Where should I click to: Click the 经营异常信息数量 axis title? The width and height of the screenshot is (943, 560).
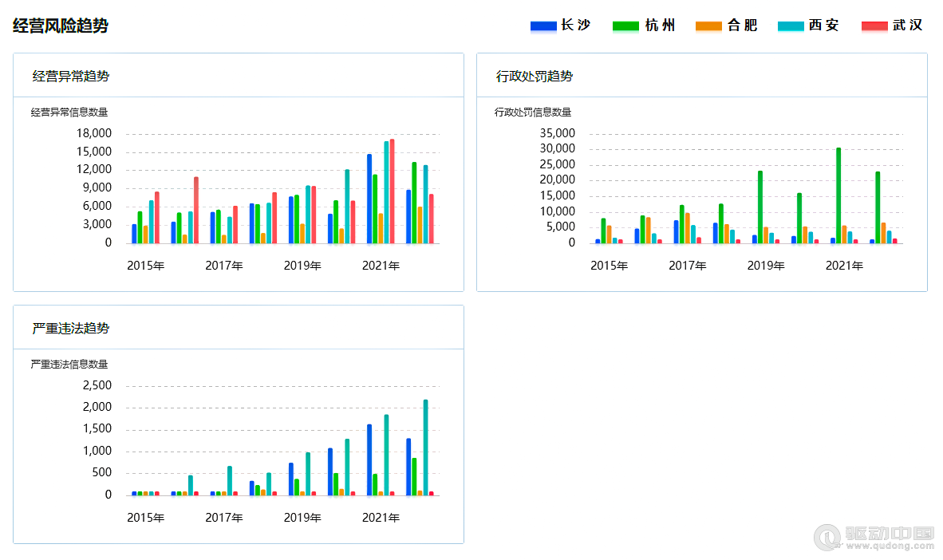69,112
